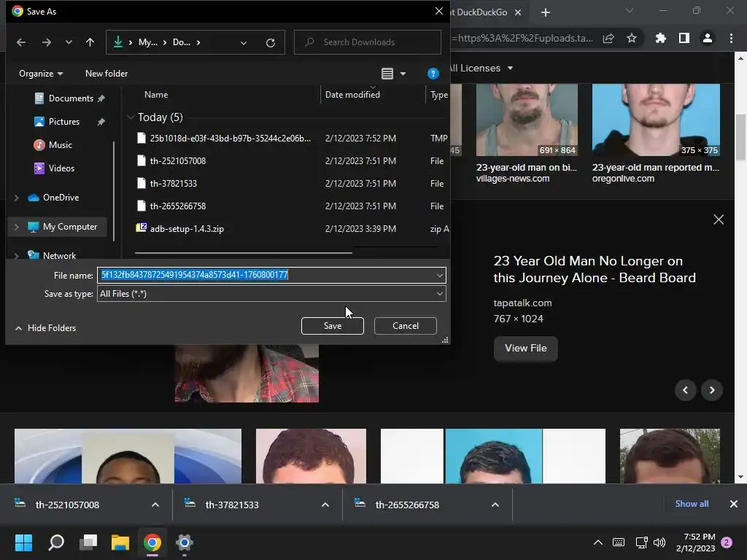This screenshot has height=560, width=747.
Task: Expand the OneDrive tree node
Action: click(17, 198)
